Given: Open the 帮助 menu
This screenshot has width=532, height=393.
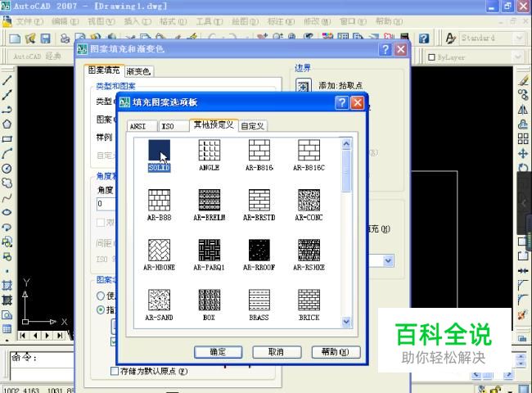Looking at the screenshot, I should click(x=389, y=22).
